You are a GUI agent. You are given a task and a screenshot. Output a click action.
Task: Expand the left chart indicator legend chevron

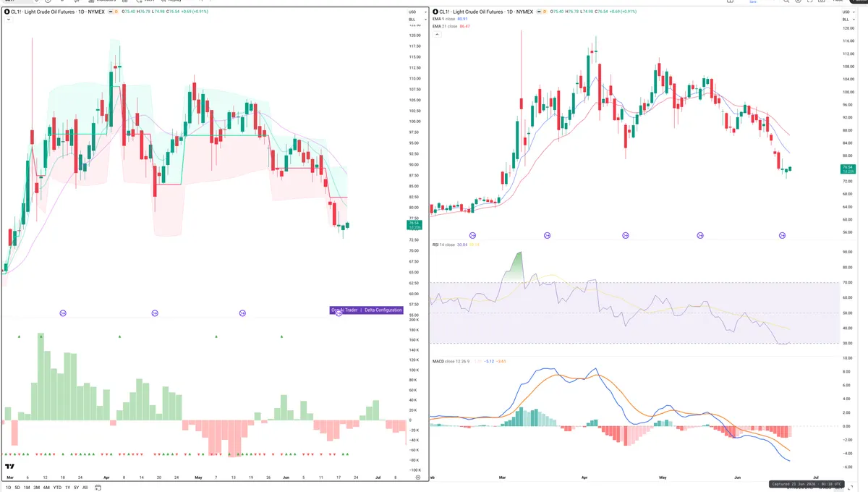coord(9,19)
